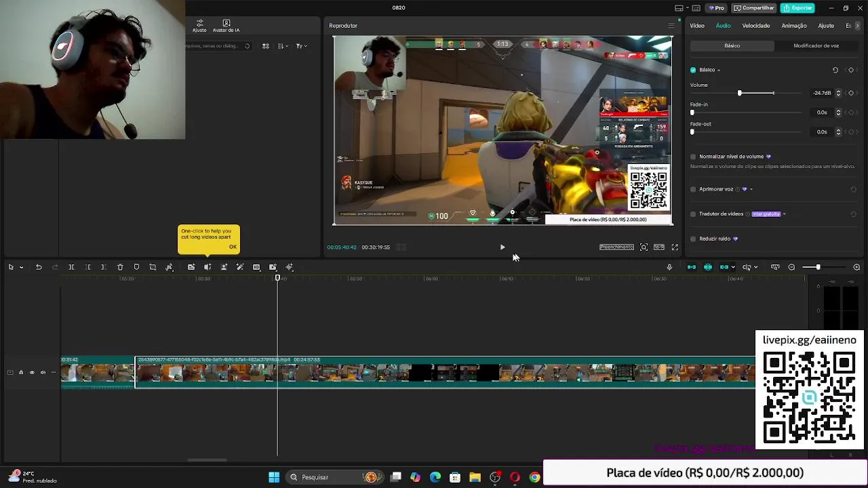Open the Ajuste panel icon
This screenshot has height=488, width=868.
[199, 26]
